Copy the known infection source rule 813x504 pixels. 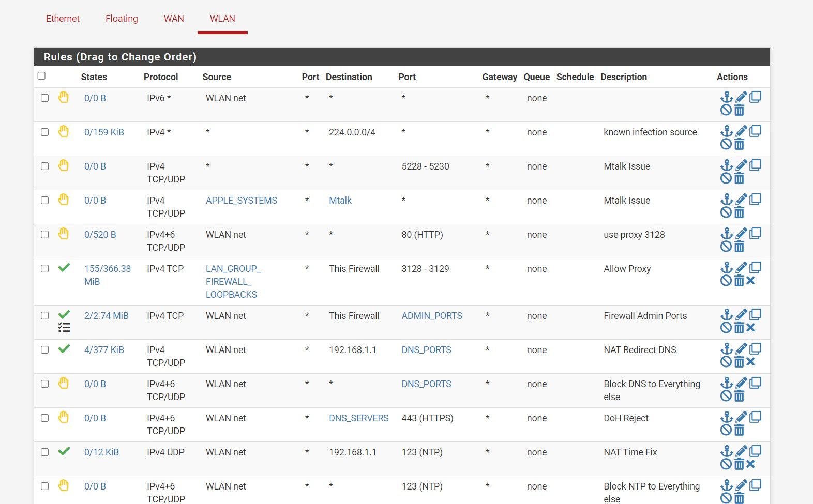(755, 131)
